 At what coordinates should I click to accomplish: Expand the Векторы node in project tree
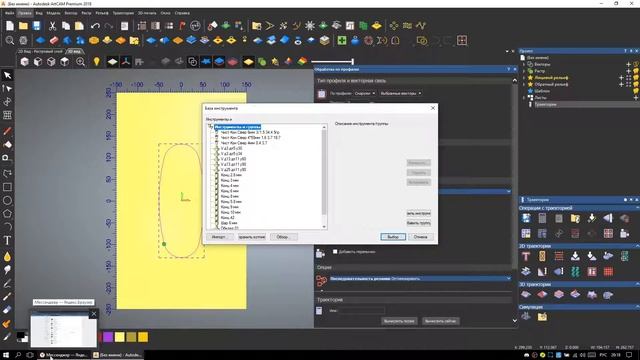tap(524, 64)
